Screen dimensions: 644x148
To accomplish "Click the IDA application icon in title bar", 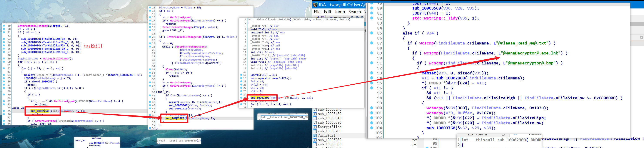I will pyautogui.click(x=315, y=5).
